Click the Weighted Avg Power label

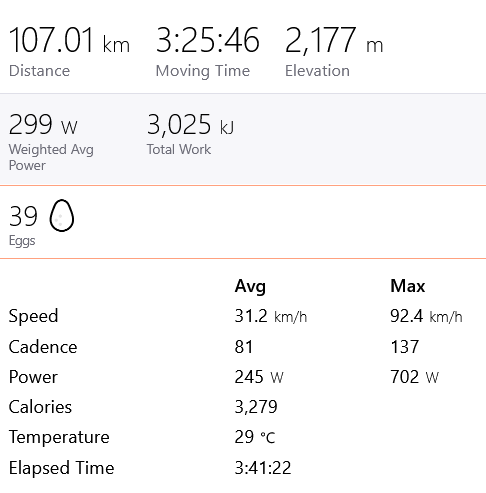point(51,157)
